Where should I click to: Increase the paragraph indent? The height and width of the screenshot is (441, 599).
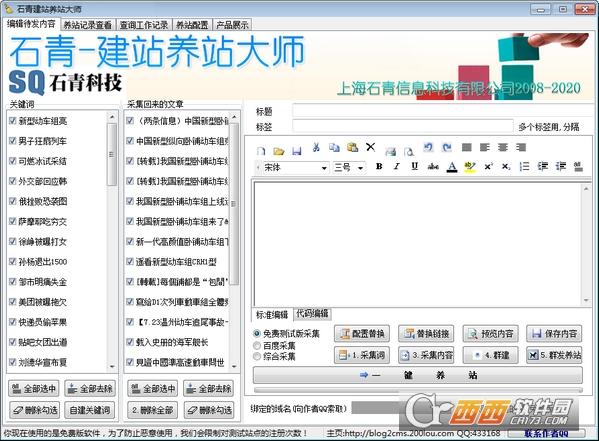coord(560,166)
